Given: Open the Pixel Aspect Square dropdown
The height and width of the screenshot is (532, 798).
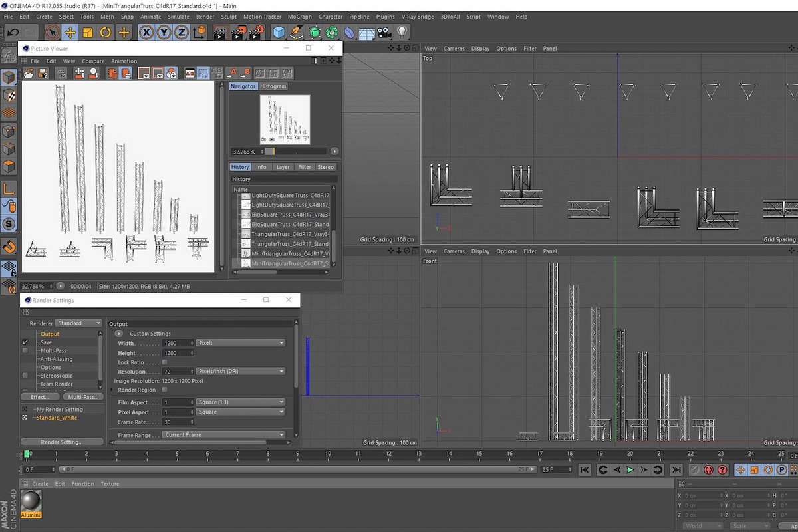Looking at the screenshot, I should [241, 412].
